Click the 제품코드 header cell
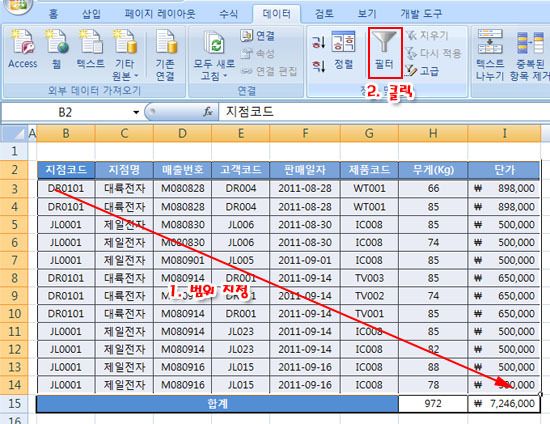The image size is (550, 424). point(369,170)
